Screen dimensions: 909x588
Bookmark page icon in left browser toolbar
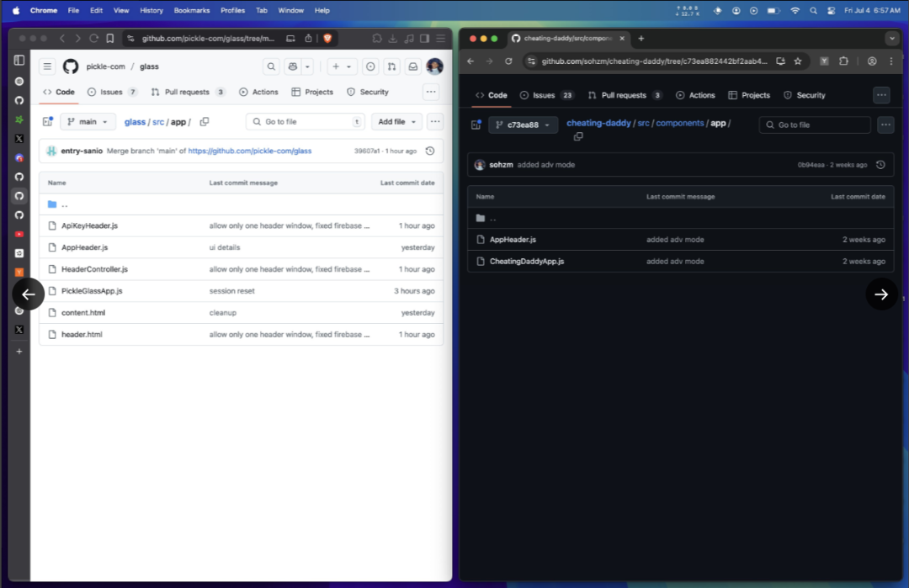click(x=110, y=38)
